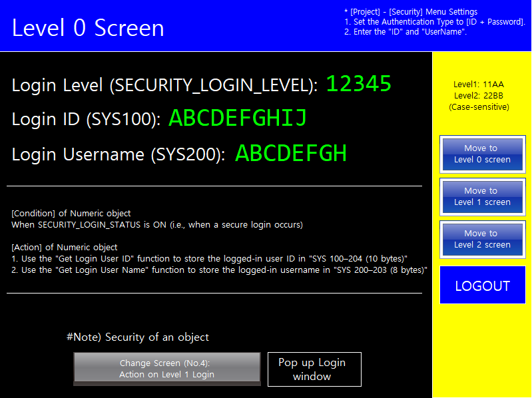Click the Level 0 Screen title text
The width and height of the screenshot is (532, 398).
coord(88,28)
